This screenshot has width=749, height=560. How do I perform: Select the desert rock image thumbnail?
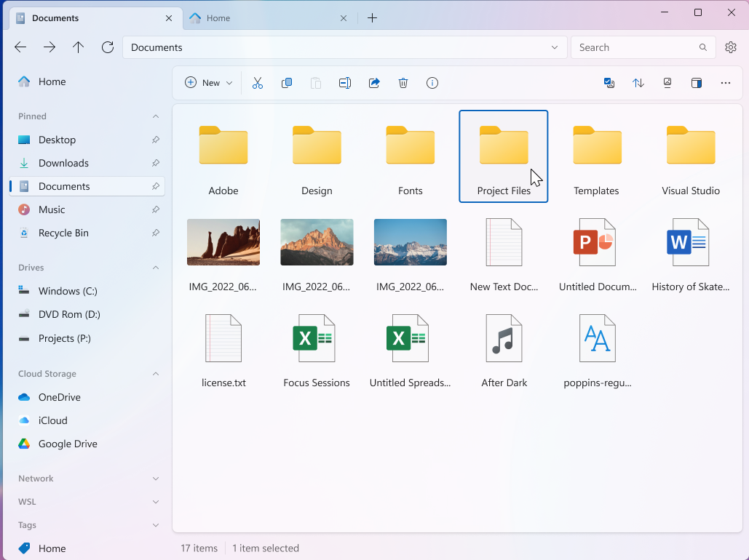point(223,242)
